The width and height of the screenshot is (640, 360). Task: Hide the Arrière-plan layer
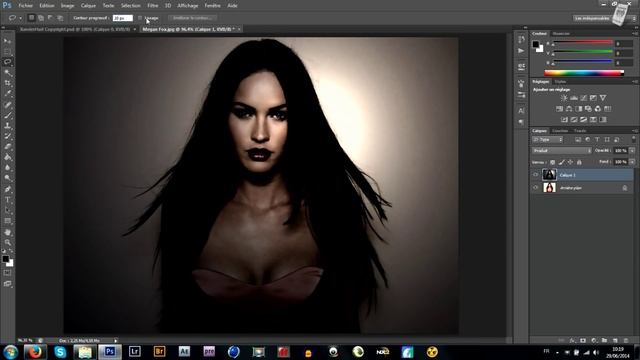[536, 188]
